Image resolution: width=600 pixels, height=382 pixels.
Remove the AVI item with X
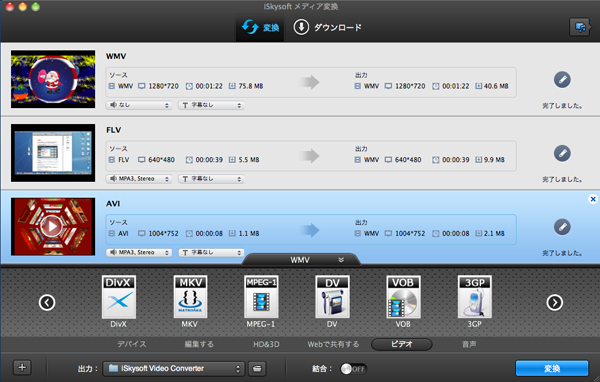pyautogui.click(x=593, y=199)
